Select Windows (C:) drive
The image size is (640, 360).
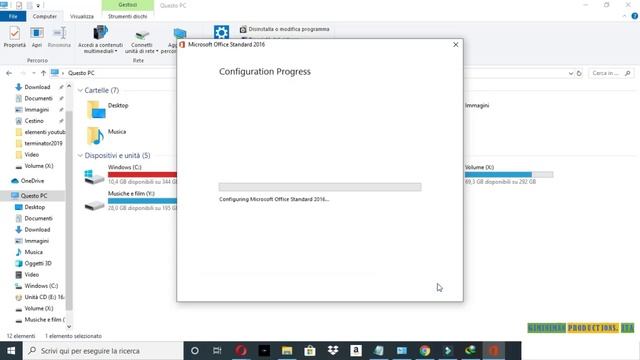[131, 175]
